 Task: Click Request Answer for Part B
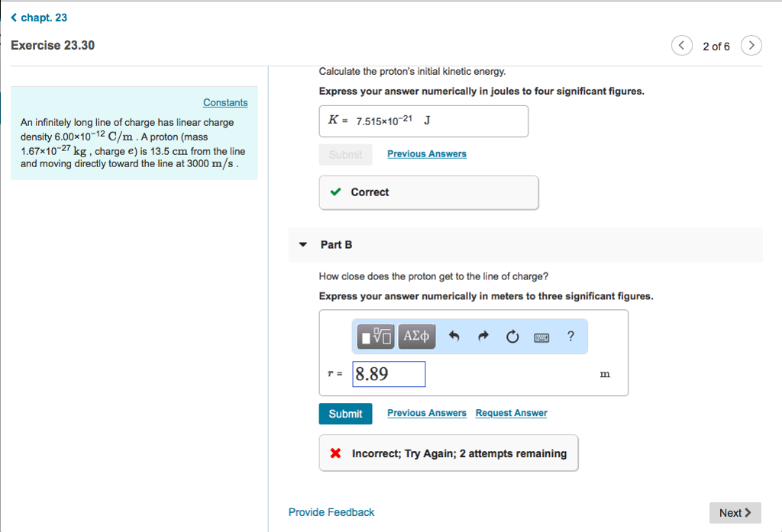pyautogui.click(x=511, y=412)
